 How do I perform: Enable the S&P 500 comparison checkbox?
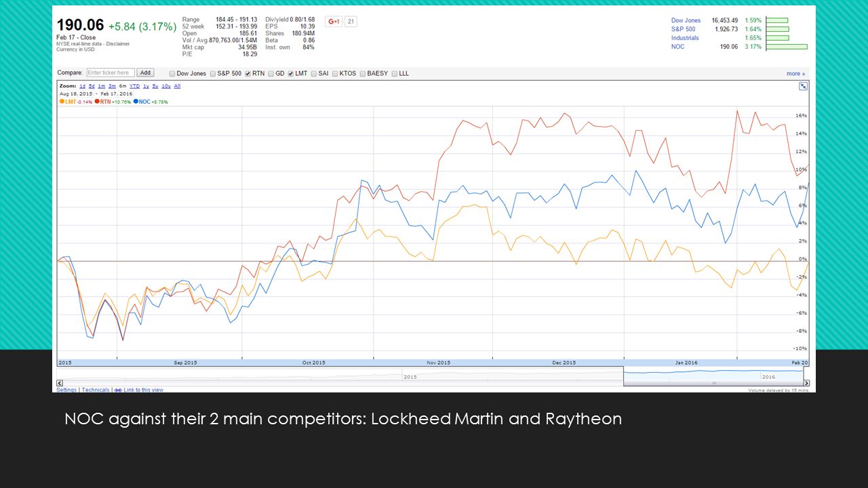[x=213, y=73]
